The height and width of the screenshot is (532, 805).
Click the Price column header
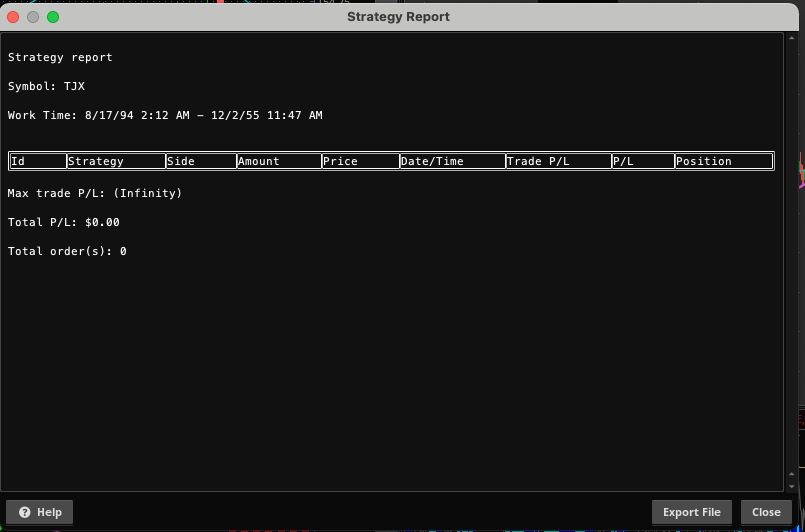(x=359, y=161)
